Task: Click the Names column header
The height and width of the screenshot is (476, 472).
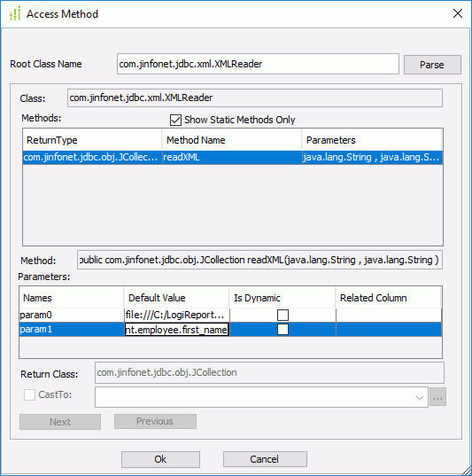Action: point(72,298)
